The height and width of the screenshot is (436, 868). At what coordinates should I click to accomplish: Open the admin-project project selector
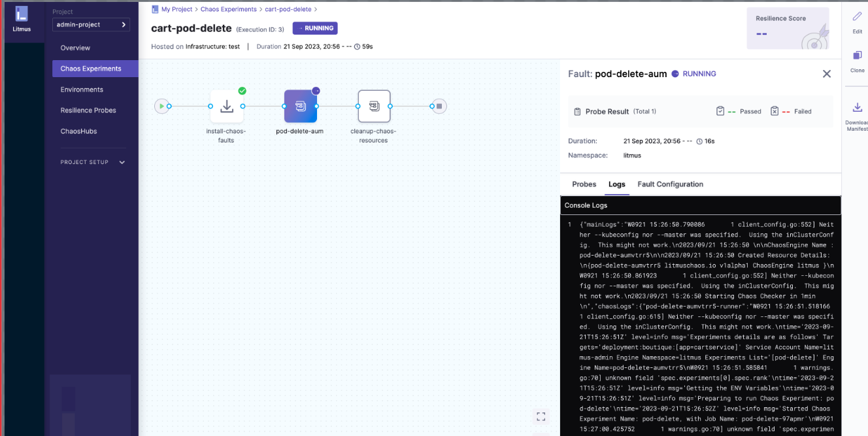click(91, 25)
